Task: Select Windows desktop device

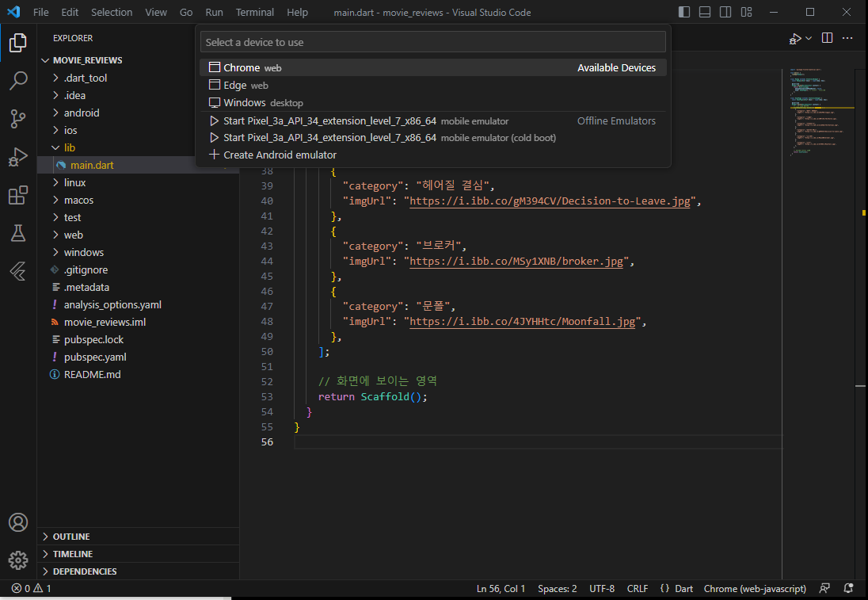Action: pyautogui.click(x=433, y=103)
